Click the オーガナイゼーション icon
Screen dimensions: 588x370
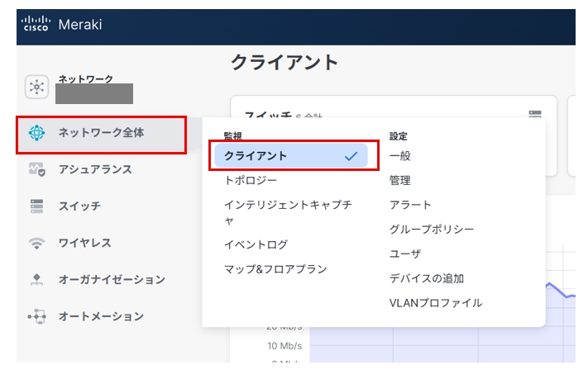point(36,280)
